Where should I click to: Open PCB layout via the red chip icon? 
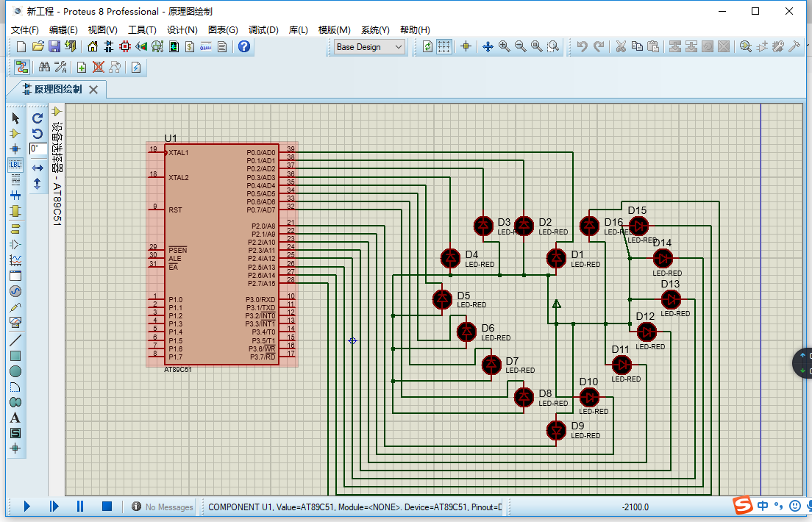pyautogui.click(x=125, y=46)
